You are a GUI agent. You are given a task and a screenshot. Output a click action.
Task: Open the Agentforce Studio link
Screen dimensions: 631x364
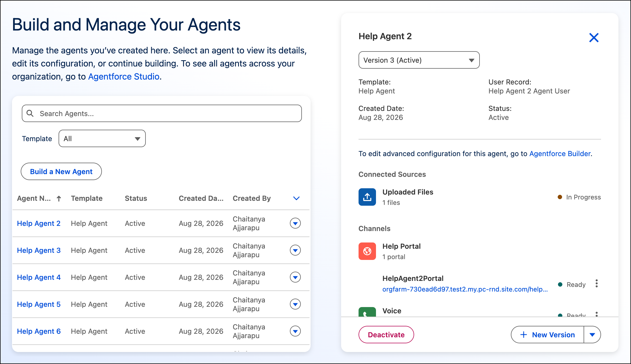[124, 77]
